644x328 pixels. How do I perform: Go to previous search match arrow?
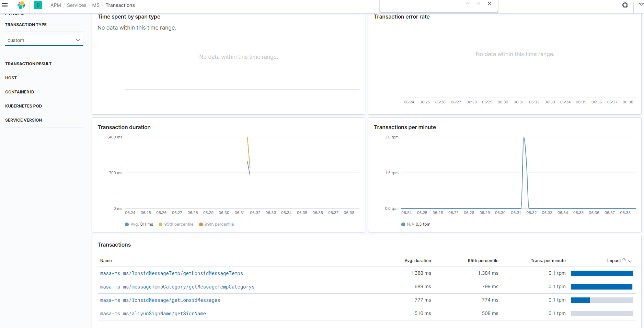click(468, 4)
